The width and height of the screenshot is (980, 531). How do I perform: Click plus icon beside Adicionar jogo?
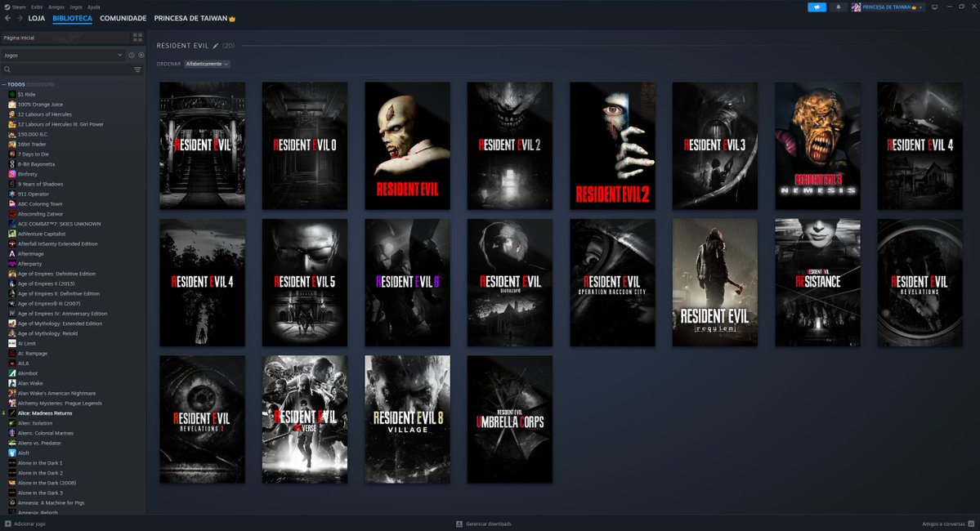(8, 524)
